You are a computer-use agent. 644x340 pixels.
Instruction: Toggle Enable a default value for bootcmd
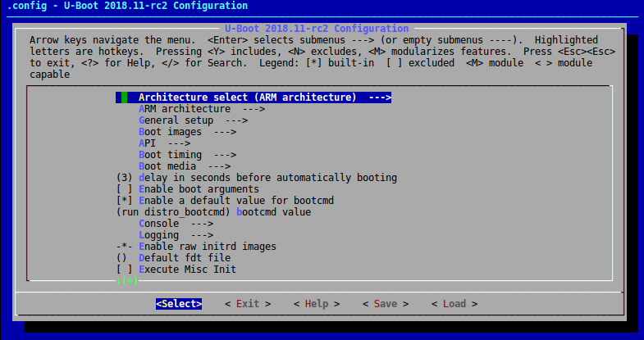(225, 201)
